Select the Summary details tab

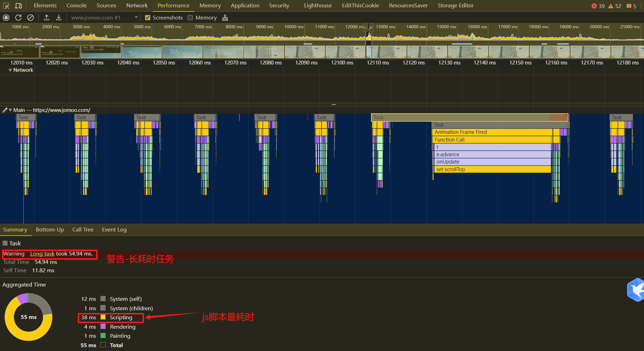(15, 230)
